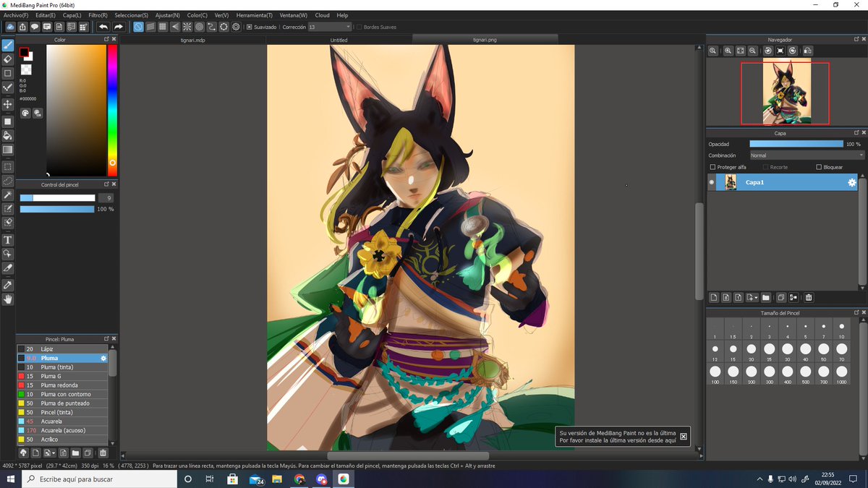Switch to the tignari.mdp tab
Screen dimensions: 868x488
click(x=192, y=40)
